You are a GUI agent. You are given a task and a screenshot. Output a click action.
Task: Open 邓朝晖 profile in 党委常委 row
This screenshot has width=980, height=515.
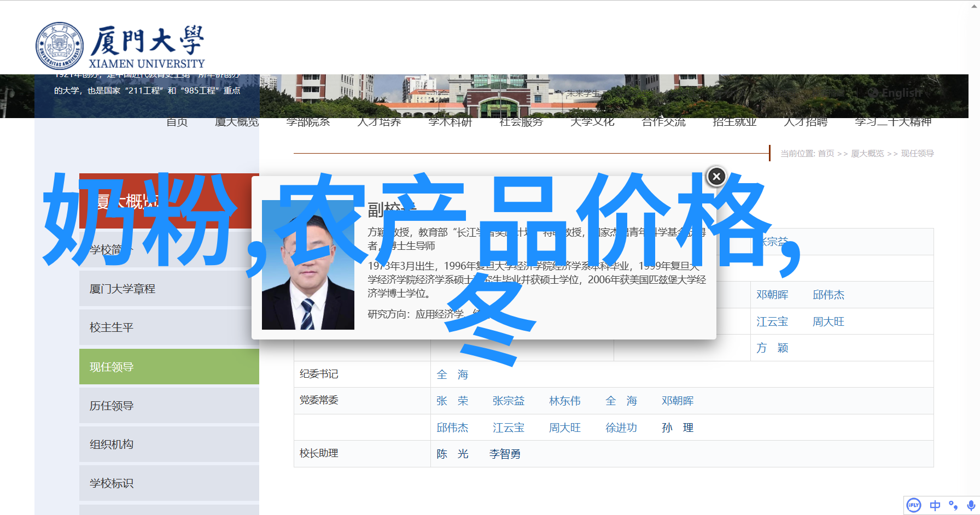click(x=678, y=401)
